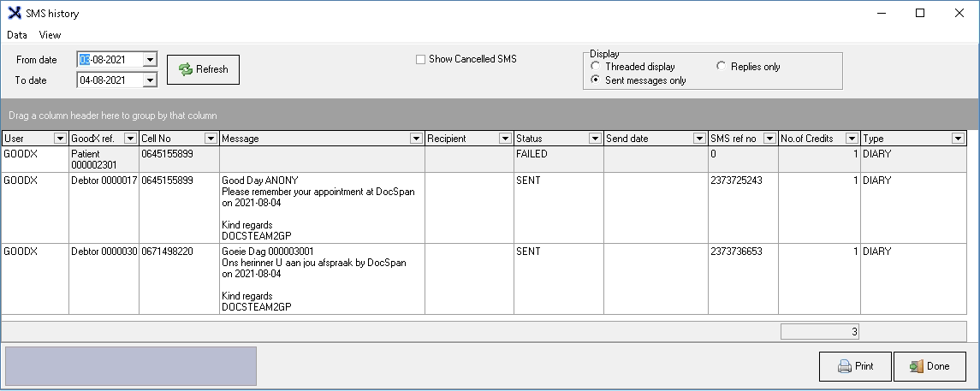Open the Cell No column filter dropdown

pos(211,139)
